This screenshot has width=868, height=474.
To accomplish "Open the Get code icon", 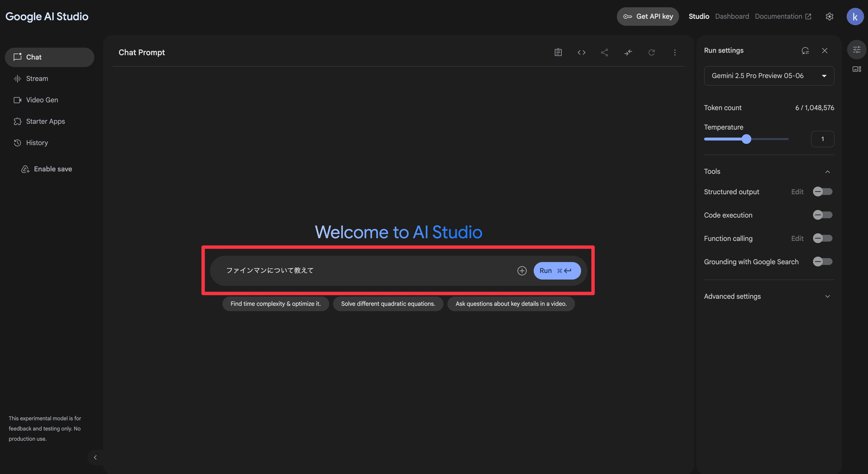I will [581, 52].
